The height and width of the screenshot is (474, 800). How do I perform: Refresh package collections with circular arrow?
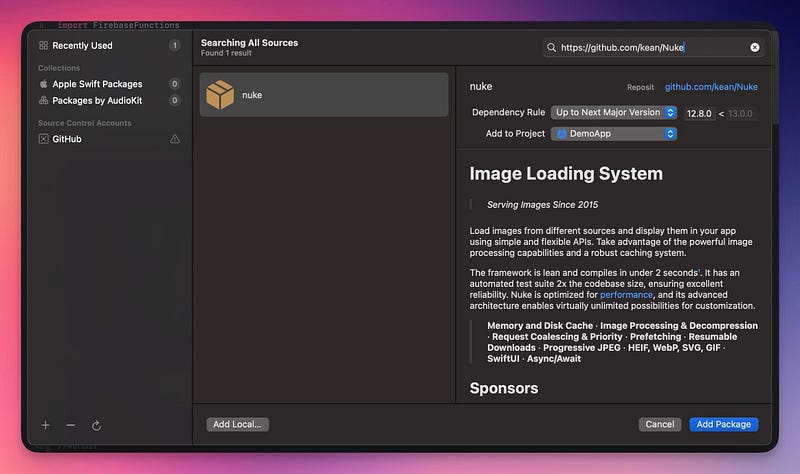(96, 425)
